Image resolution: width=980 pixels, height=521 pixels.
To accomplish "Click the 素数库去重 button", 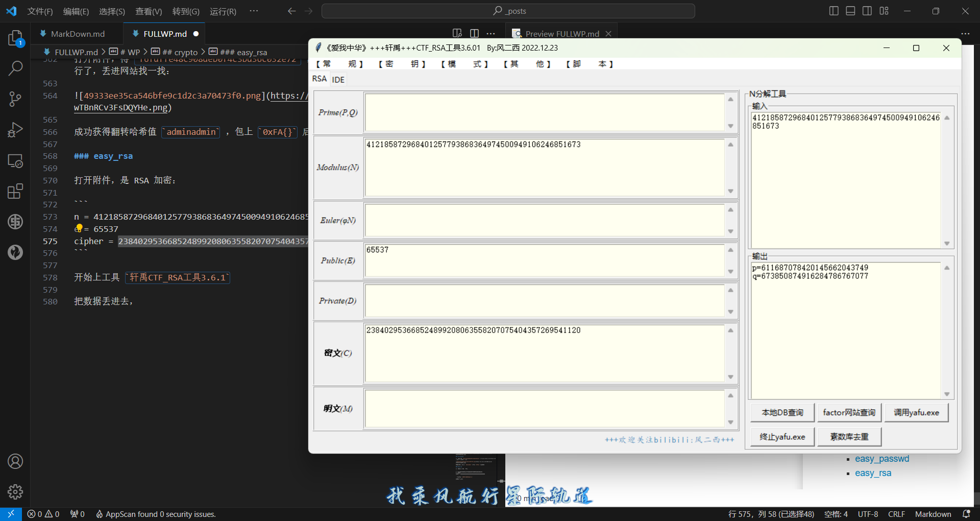I will [849, 437].
